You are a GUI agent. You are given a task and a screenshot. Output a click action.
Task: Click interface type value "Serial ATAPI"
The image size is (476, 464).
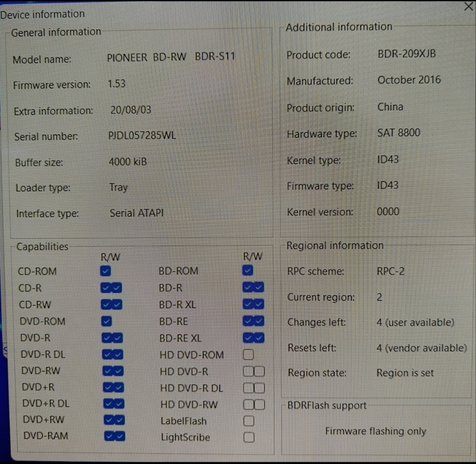coord(137,213)
